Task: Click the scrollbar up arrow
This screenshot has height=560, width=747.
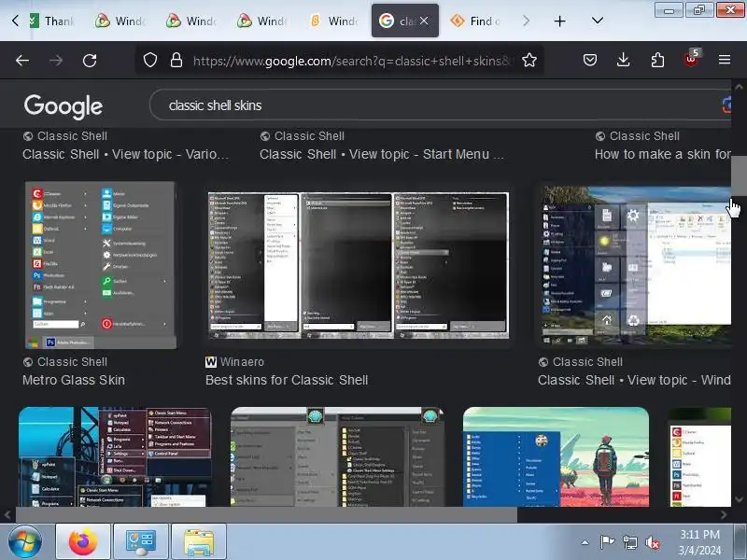Action: pos(739,87)
